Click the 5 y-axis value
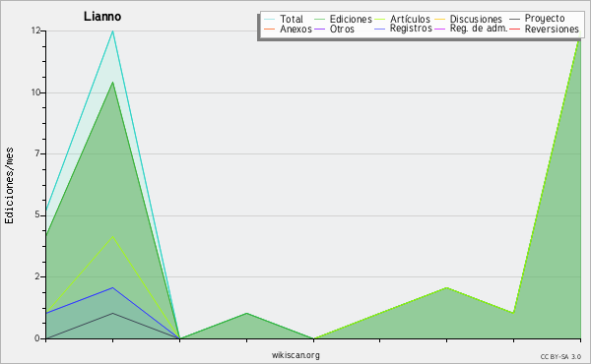 point(37,214)
